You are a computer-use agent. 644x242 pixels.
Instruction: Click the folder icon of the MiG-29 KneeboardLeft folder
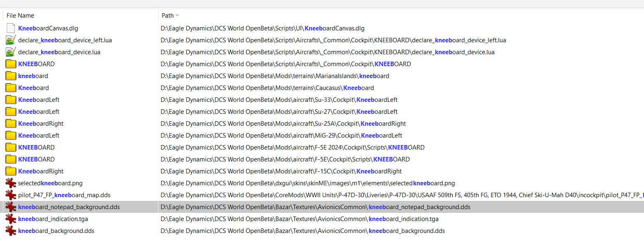(11, 136)
